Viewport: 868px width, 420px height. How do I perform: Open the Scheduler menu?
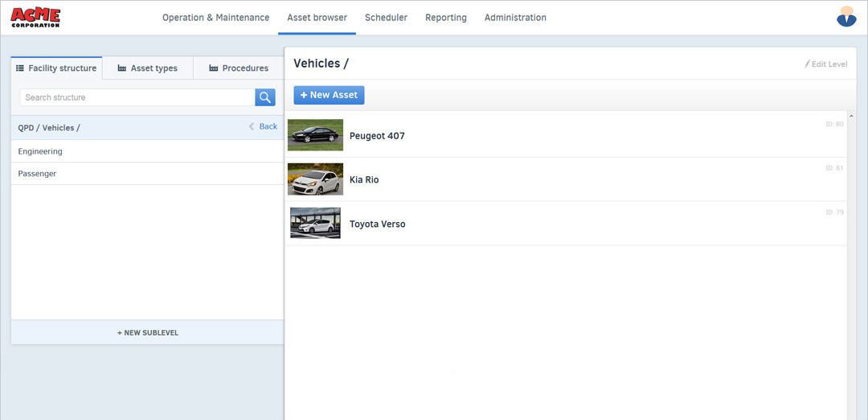tap(386, 18)
